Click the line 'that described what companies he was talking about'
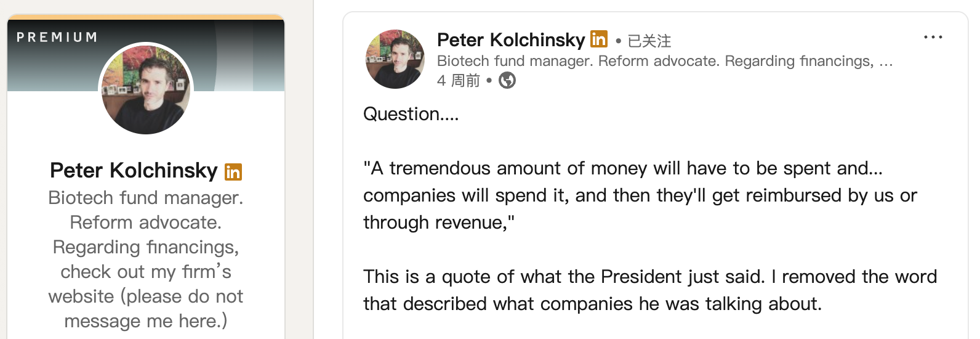The image size is (980, 339). [592, 304]
